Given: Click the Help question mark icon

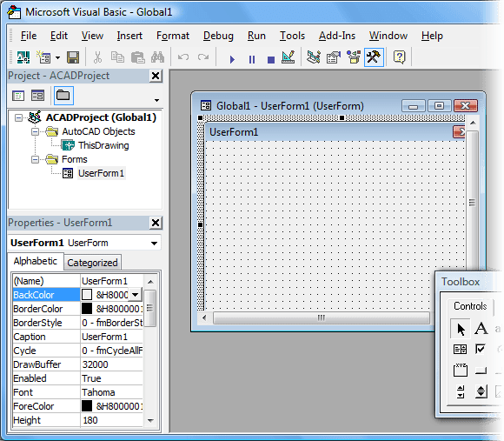Looking at the screenshot, I should pos(399,57).
